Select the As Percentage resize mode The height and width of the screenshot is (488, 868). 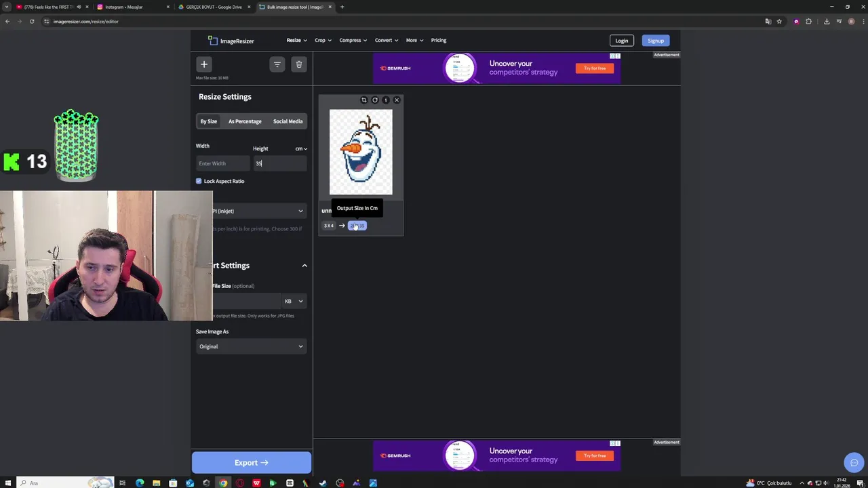pyautogui.click(x=245, y=121)
